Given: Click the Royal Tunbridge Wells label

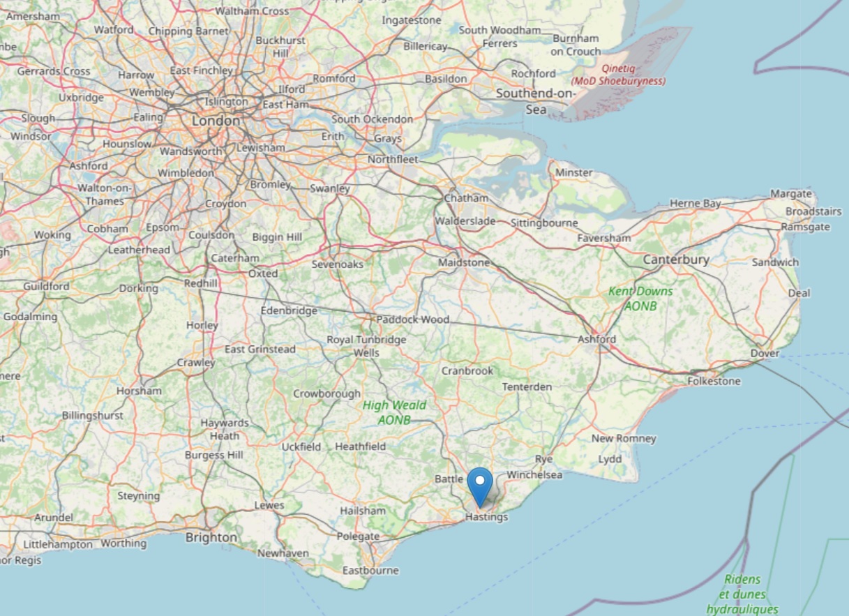Looking at the screenshot, I should point(366,346).
